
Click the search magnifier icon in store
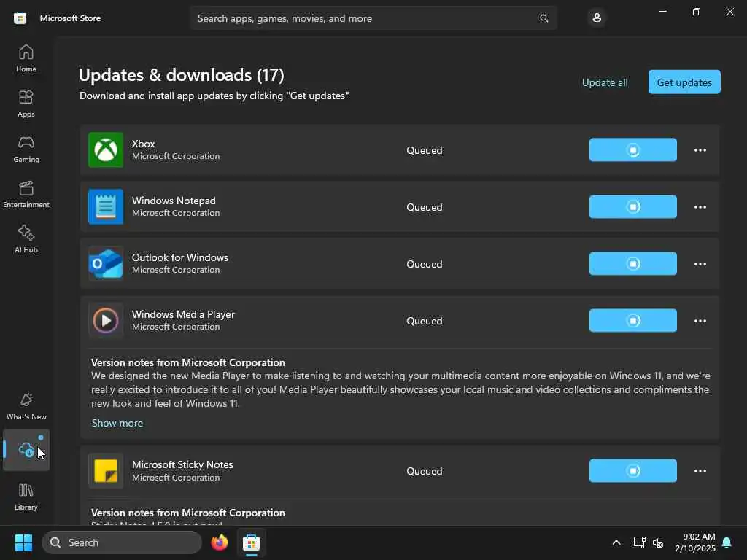tap(543, 18)
